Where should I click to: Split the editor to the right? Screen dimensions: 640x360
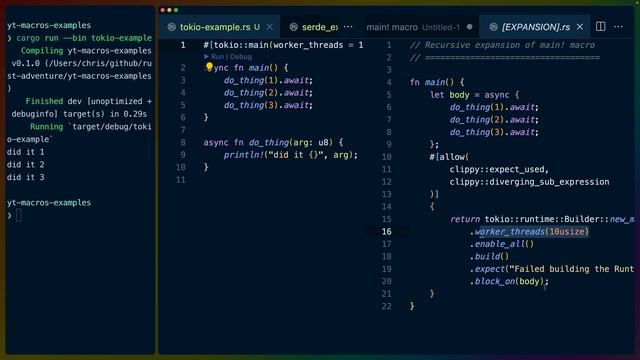click(x=600, y=27)
